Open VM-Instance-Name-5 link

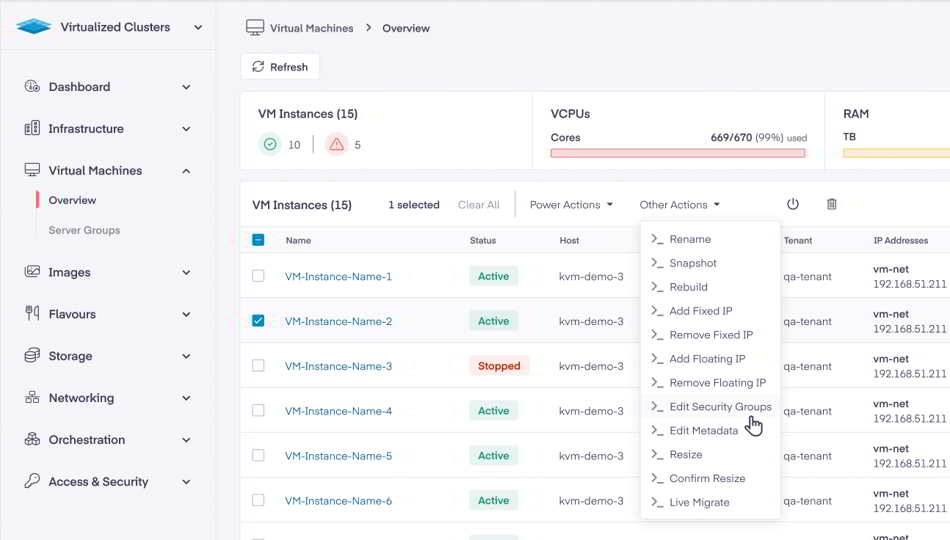pyautogui.click(x=338, y=456)
